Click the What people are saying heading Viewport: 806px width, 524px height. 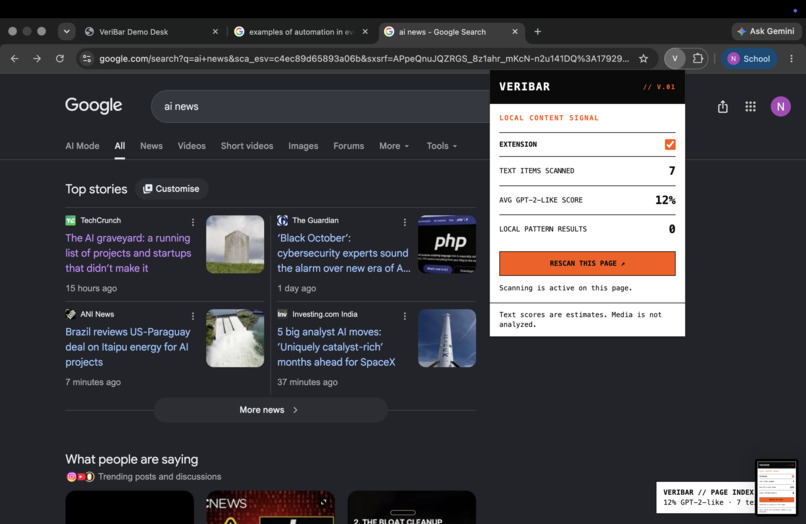[x=132, y=459]
